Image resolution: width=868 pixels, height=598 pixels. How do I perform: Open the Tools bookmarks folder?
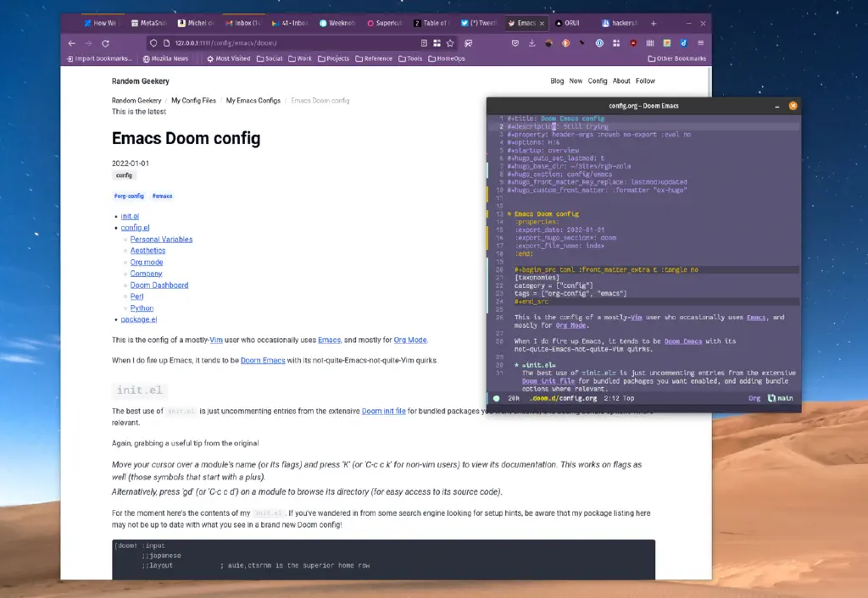point(410,58)
